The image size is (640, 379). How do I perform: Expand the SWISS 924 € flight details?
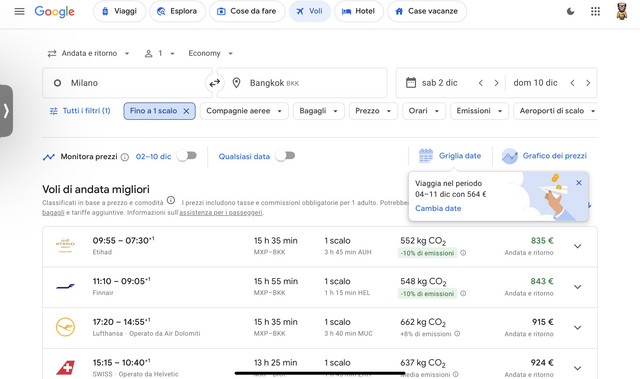tap(577, 368)
